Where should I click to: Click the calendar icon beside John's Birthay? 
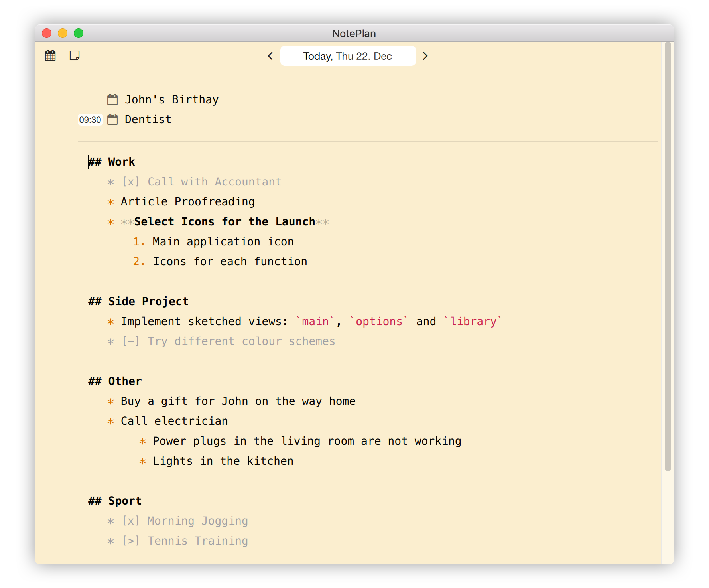[x=112, y=99]
